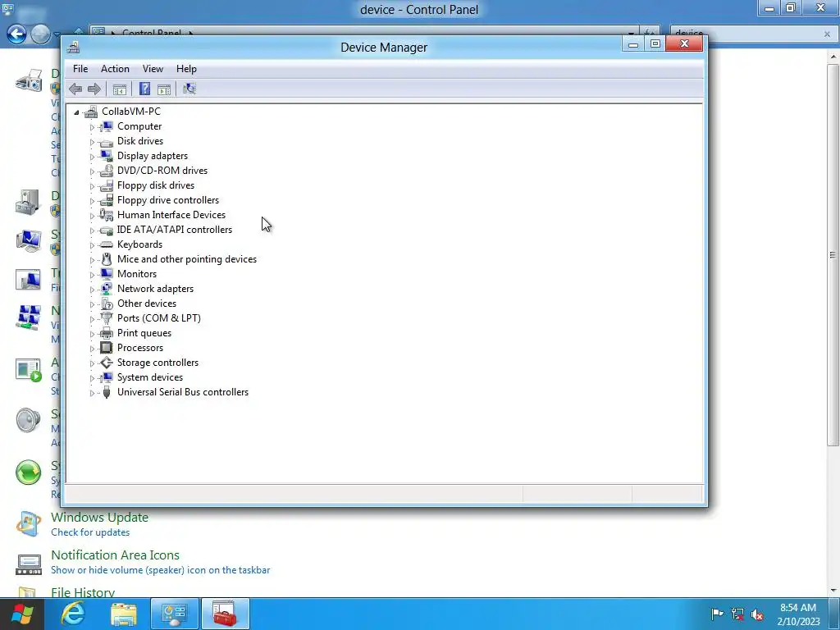840x630 pixels.
Task: Select the Print queues printer icon
Action: [x=107, y=333]
